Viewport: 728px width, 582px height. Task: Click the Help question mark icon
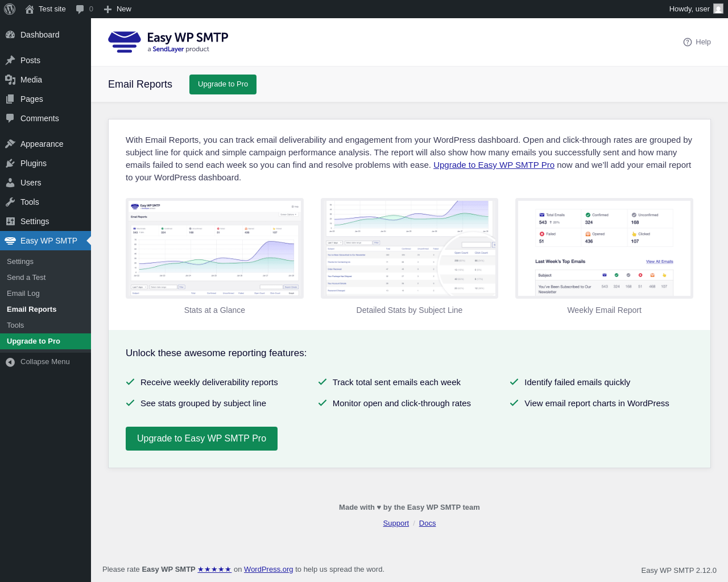688,42
